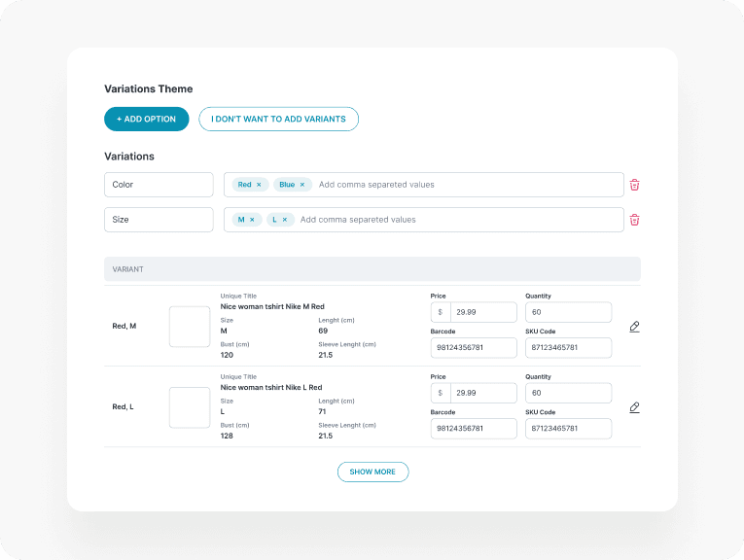Show more variants
The image size is (744, 560).
tap(372, 472)
